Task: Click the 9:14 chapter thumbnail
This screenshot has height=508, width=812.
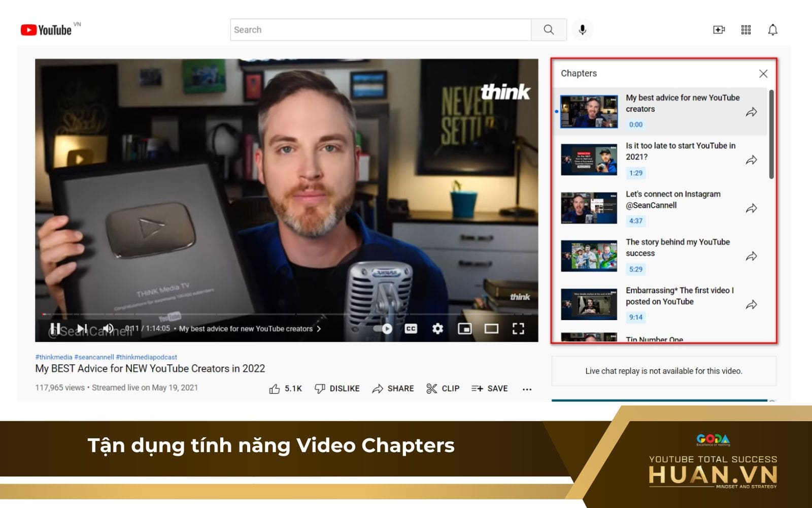Action: [x=589, y=304]
